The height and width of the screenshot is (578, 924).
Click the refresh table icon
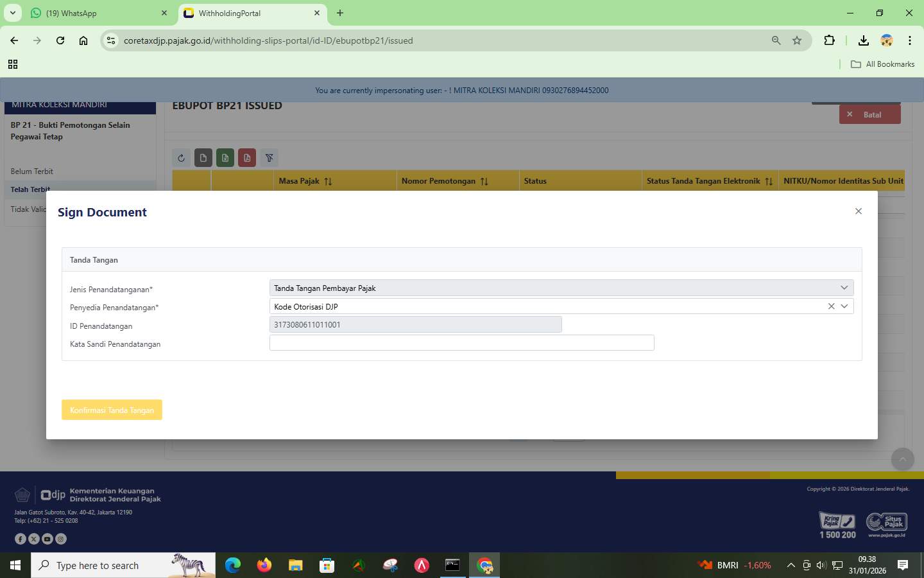tap(182, 157)
